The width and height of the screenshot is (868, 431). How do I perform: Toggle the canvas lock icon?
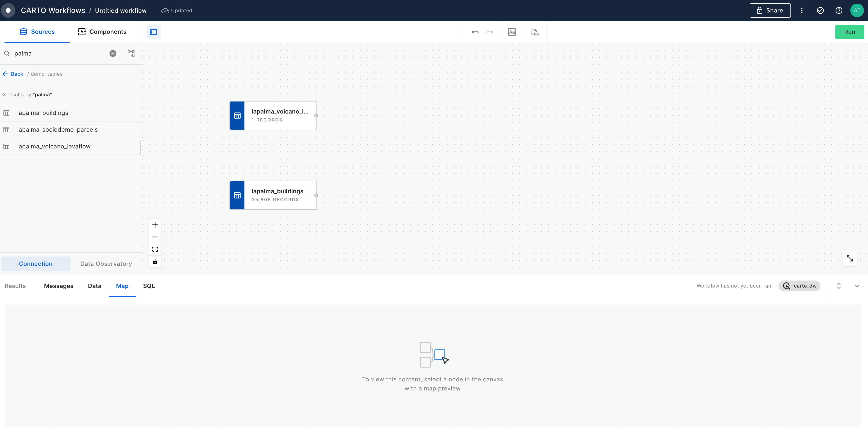click(x=155, y=262)
